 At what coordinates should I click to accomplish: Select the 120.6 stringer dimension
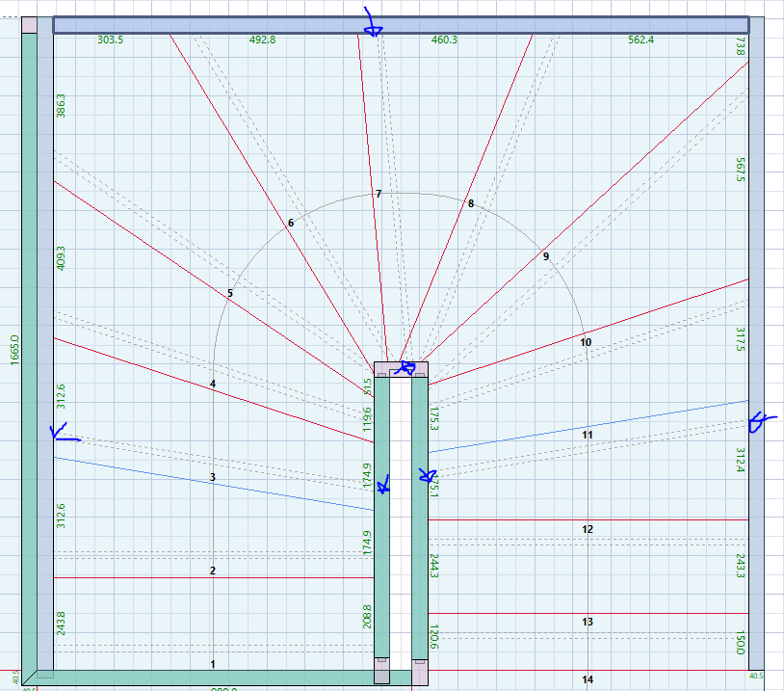(433, 636)
